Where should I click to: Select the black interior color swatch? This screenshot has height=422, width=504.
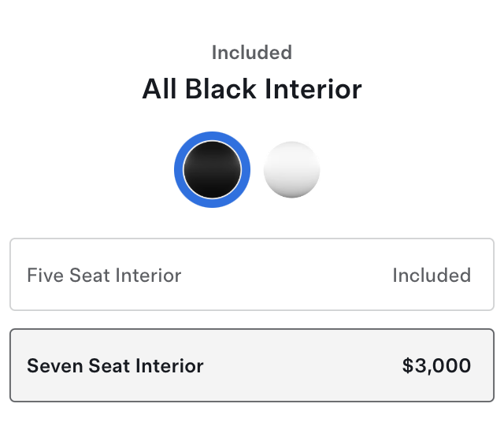click(x=212, y=169)
